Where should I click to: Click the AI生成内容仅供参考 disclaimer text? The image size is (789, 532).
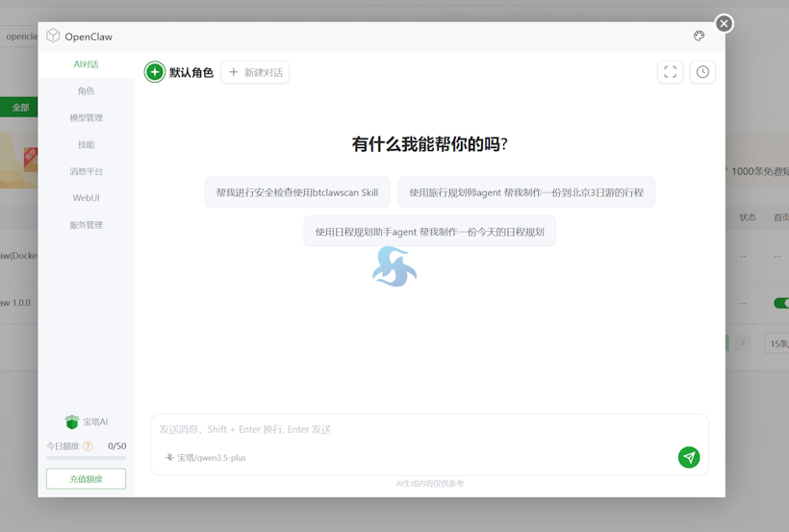(x=430, y=484)
